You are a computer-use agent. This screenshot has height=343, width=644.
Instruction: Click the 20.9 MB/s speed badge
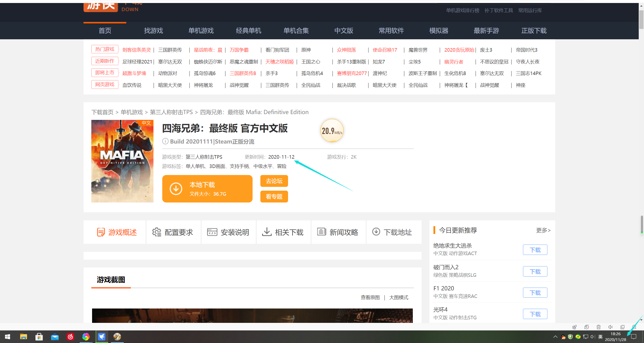332,131
